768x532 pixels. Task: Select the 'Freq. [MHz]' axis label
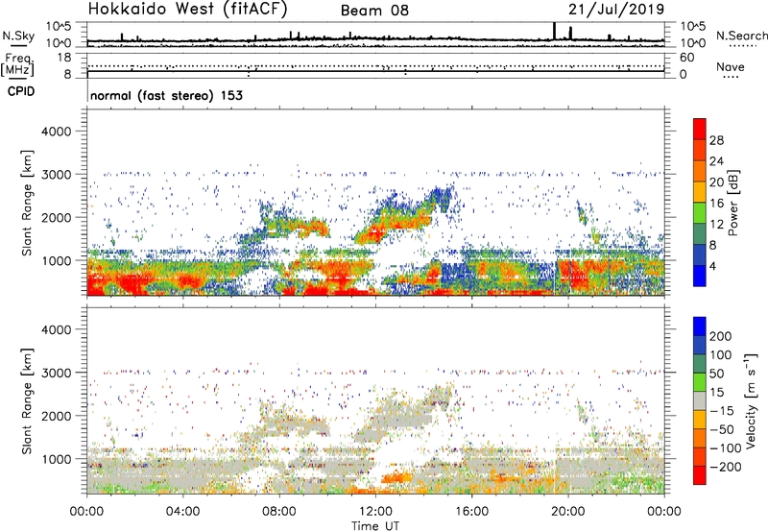(17, 65)
